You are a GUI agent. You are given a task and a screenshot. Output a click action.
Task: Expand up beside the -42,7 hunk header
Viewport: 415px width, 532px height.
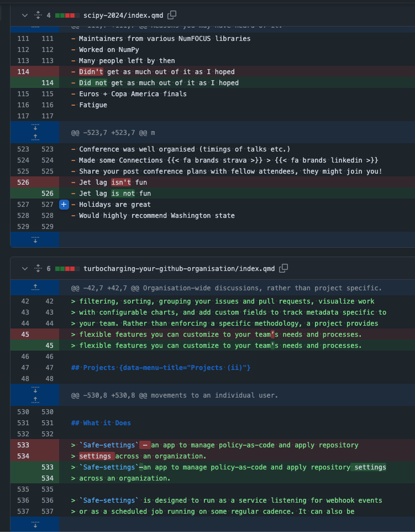pos(35,288)
